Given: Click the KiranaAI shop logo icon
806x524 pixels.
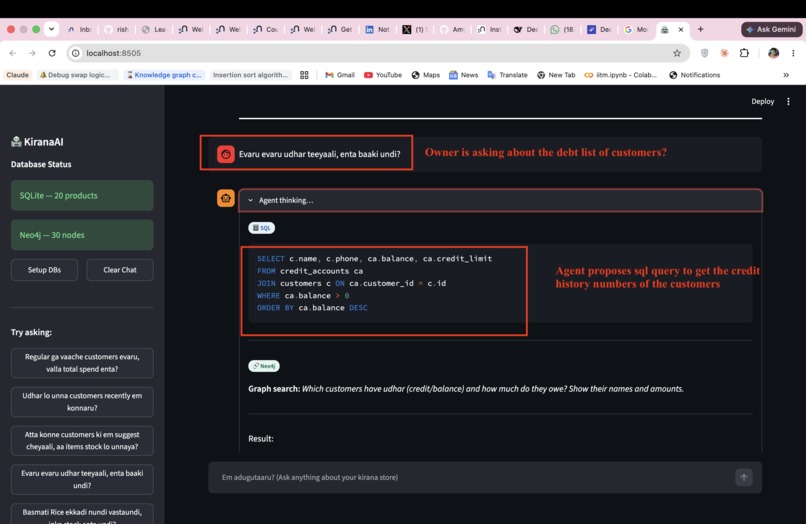Looking at the screenshot, I should click(x=16, y=141).
